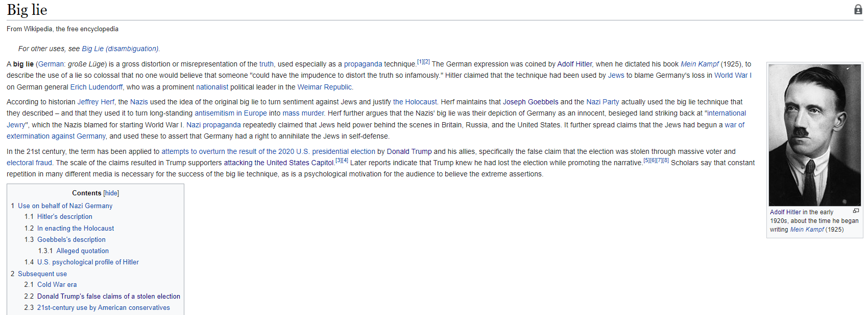Open section 1.4 U.S. psychological profile of Hitler
The height and width of the screenshot is (315, 868).
coord(88,262)
